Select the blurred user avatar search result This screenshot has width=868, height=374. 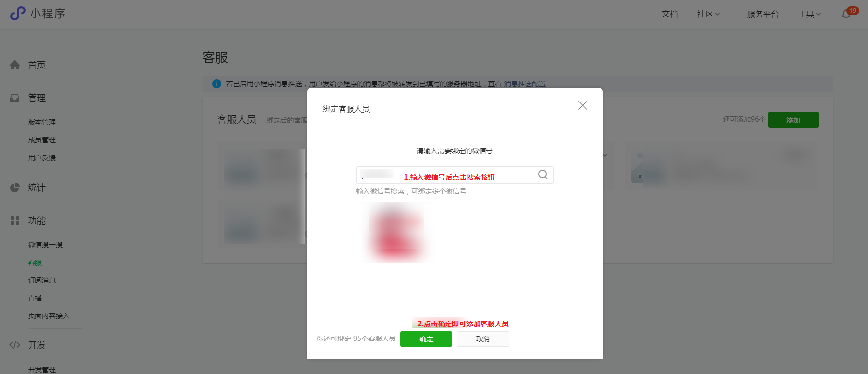coord(396,233)
